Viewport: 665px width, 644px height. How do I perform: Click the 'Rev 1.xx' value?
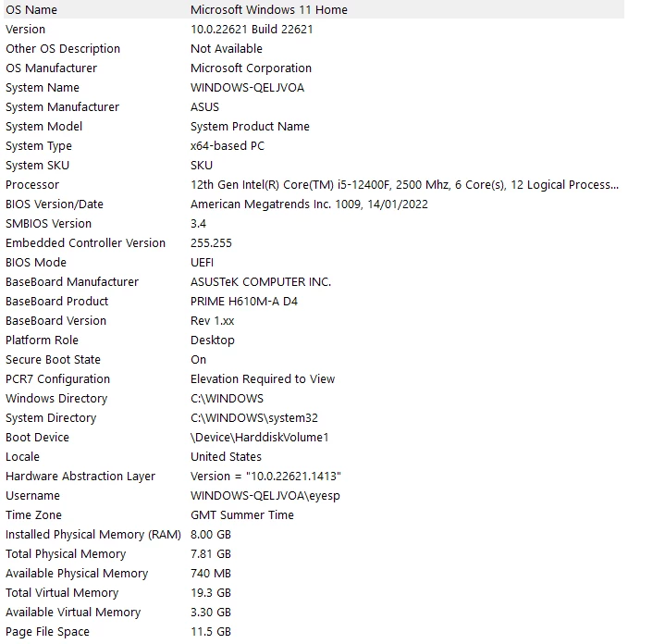click(213, 321)
